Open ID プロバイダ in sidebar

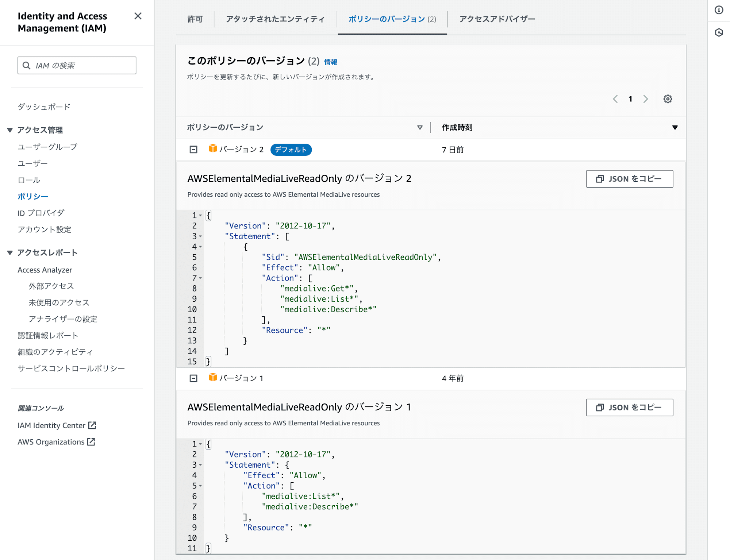(x=41, y=213)
